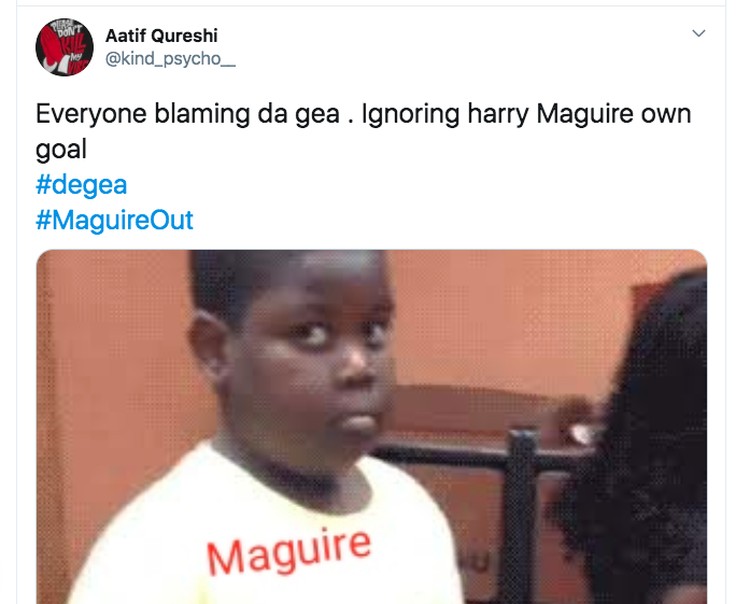Click the word goal in the tweet
The image size is (750, 604).
[61, 150]
